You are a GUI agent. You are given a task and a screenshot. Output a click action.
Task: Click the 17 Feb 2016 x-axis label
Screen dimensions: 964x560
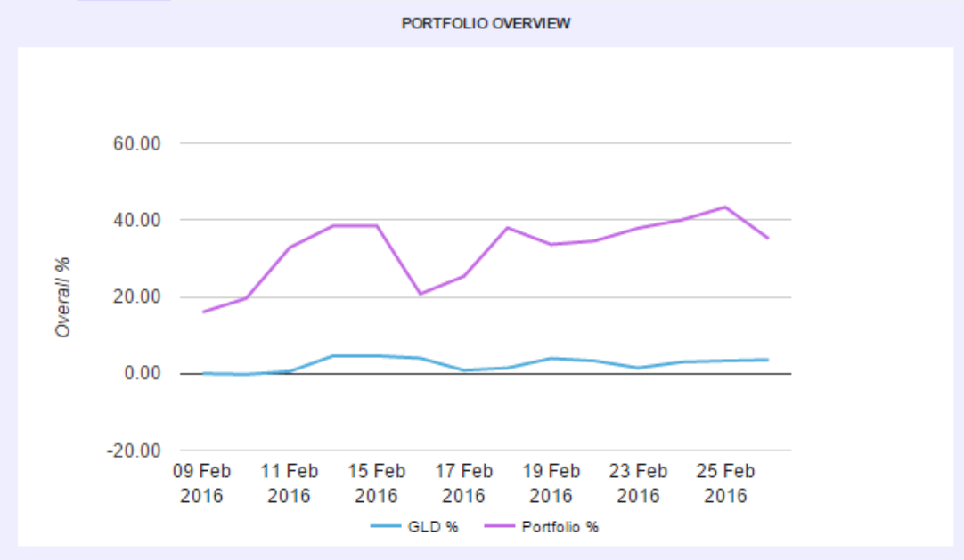[463, 483]
